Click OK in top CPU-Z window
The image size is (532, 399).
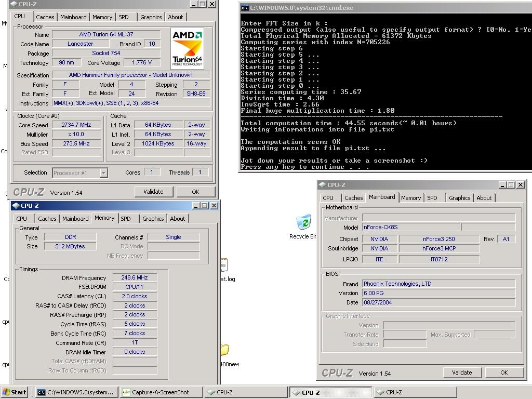click(195, 192)
